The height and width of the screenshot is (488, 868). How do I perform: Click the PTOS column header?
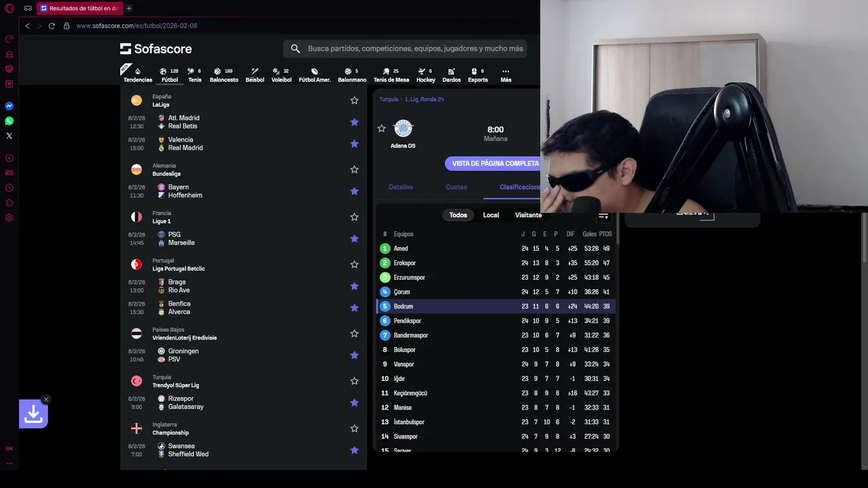pyautogui.click(x=606, y=234)
